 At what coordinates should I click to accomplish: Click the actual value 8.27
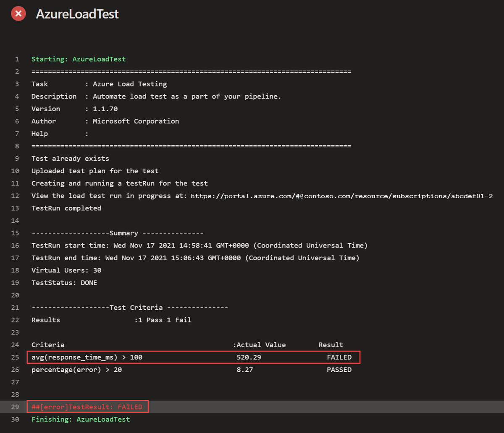[245, 370]
